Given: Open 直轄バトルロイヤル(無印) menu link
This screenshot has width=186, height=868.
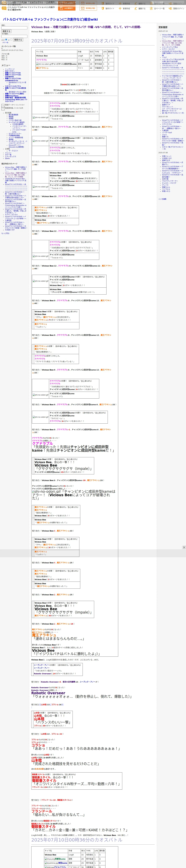Looking at the screenshot, I should 14,94.
